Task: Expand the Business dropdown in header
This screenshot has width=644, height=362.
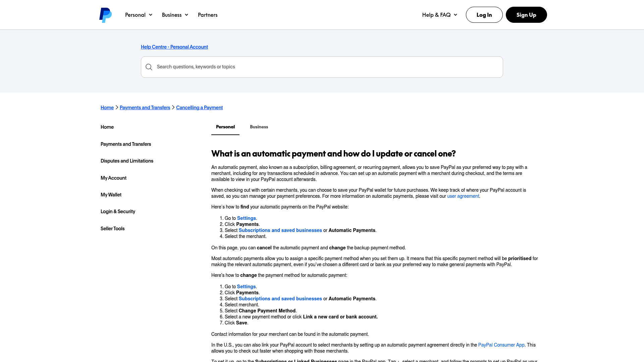Action: 175,15
